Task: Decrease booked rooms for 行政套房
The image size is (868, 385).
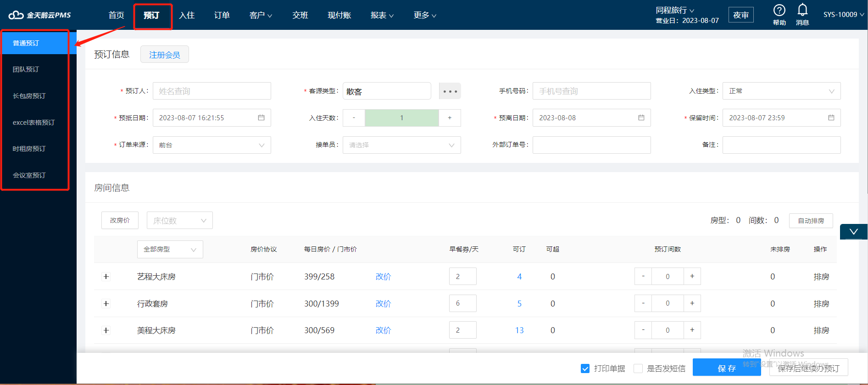Action: point(643,303)
